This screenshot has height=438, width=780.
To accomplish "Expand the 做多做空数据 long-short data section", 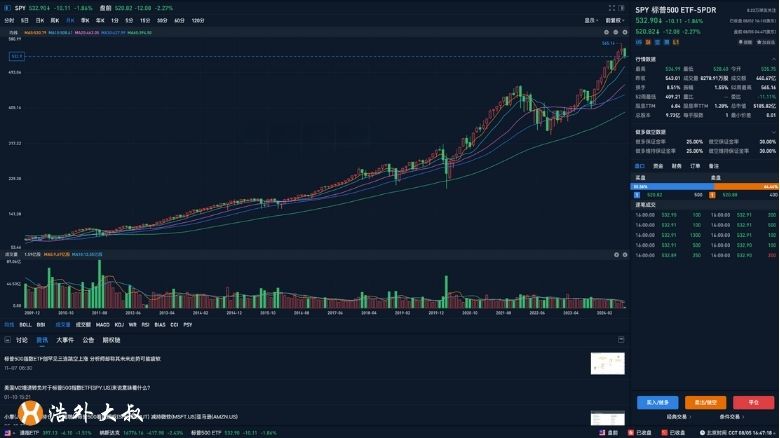I will [x=774, y=132].
